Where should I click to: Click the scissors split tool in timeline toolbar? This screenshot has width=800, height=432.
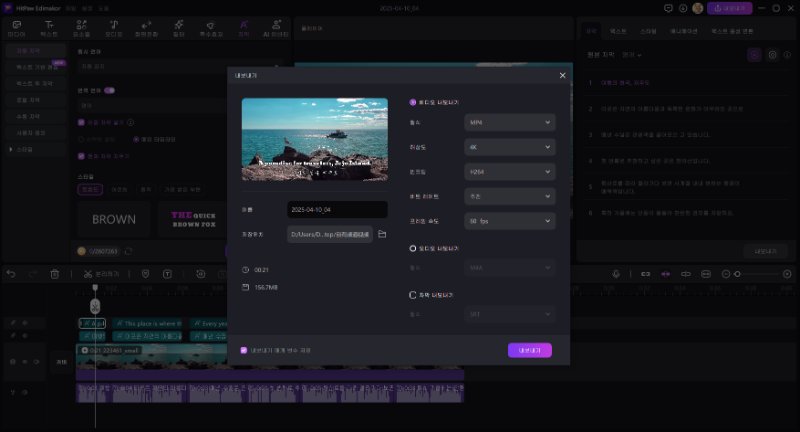(x=101, y=274)
